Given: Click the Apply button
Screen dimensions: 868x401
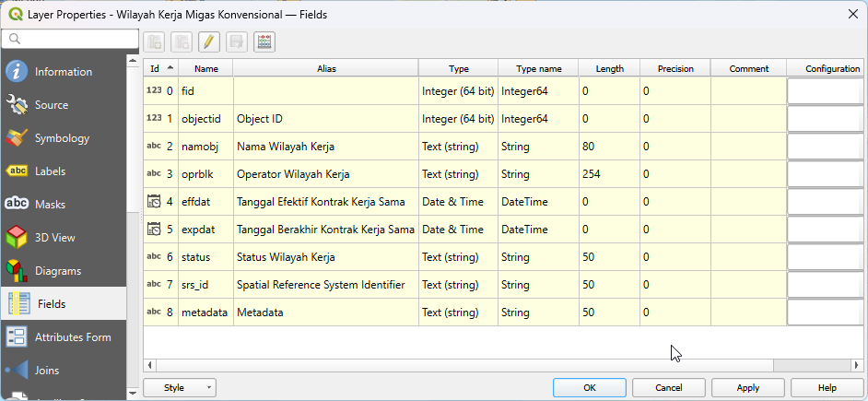Looking at the screenshot, I should [x=747, y=388].
